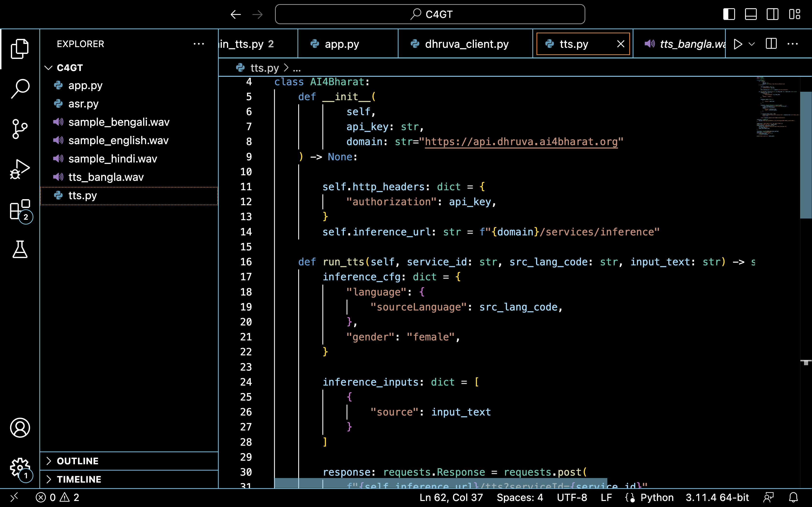Click the Accounts icon in sidebar
Viewport: 812px width, 507px height.
[19, 428]
